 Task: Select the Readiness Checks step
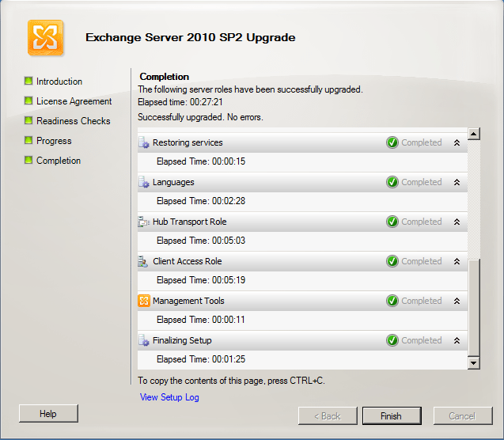74,121
